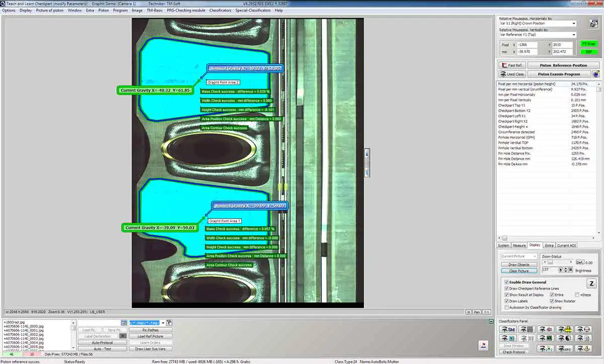The width and height of the screenshot is (604, 364).
Task: Click the file filter icon beside filter field
Action: 169,322
